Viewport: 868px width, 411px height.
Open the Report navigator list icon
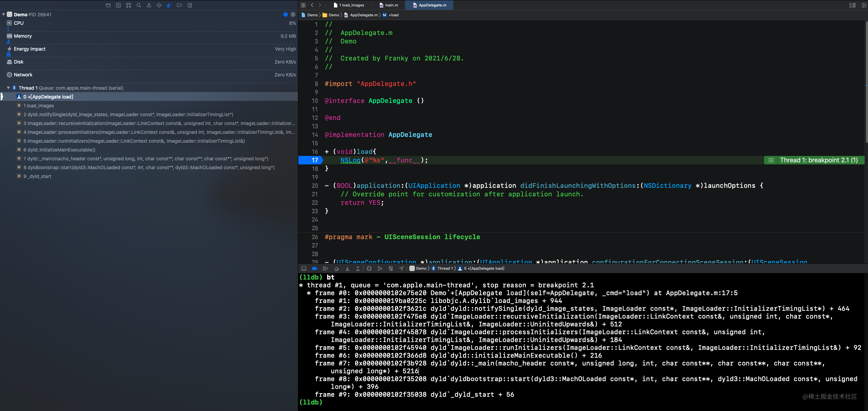pos(190,5)
